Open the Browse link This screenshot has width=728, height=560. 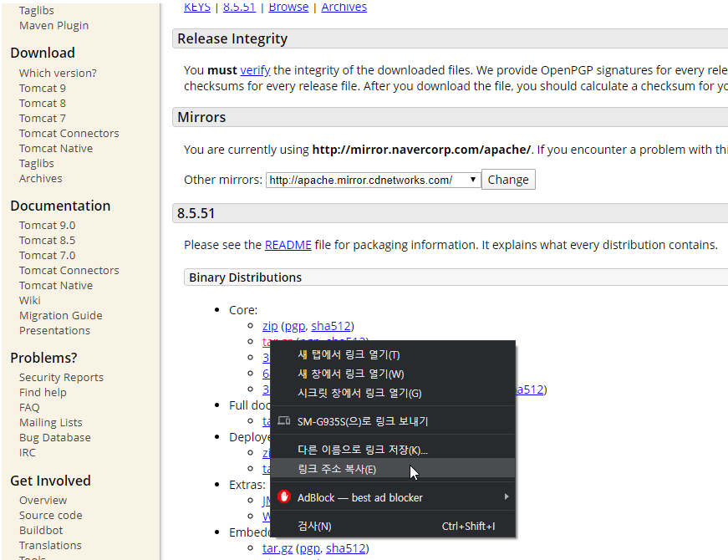pyautogui.click(x=288, y=7)
